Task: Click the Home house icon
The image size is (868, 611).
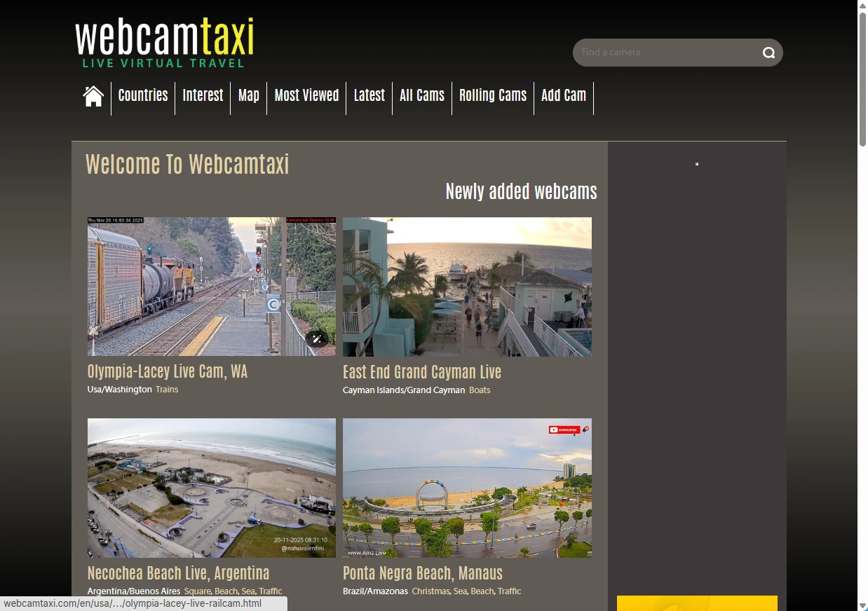Action: click(93, 96)
